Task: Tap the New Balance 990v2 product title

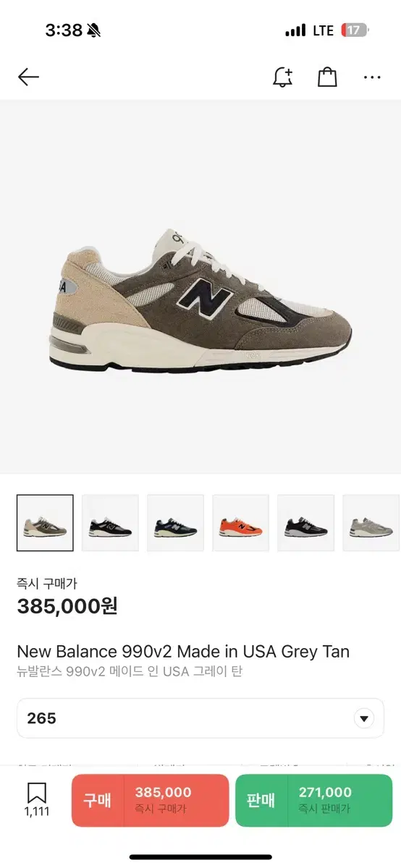Action: tap(183, 652)
